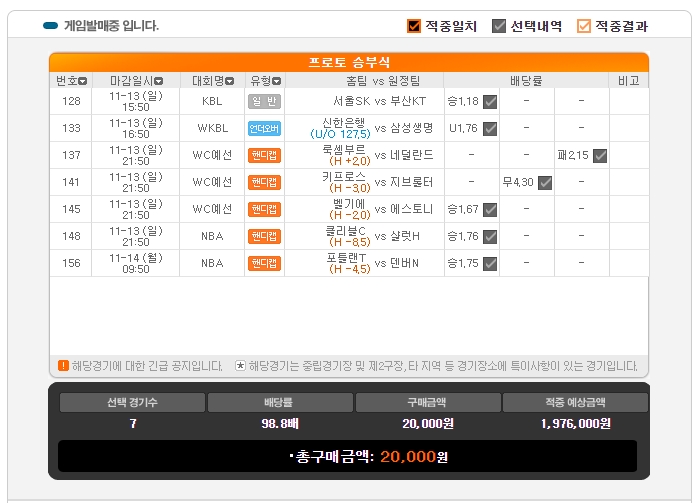The width and height of the screenshot is (695, 503).
Task: Click the blue 게임발매중 status indicator
Action: (x=51, y=26)
